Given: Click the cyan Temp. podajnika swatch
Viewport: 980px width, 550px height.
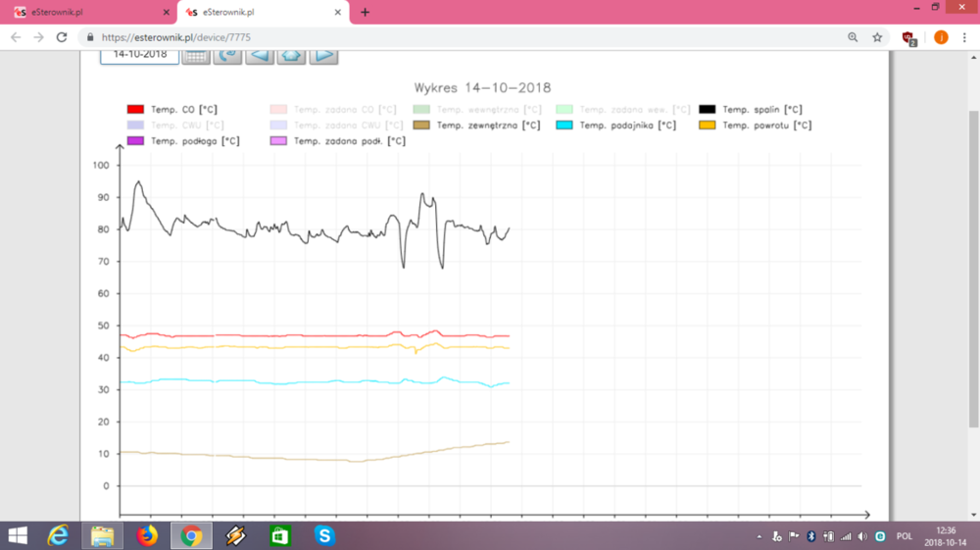Looking at the screenshot, I should pos(563,125).
